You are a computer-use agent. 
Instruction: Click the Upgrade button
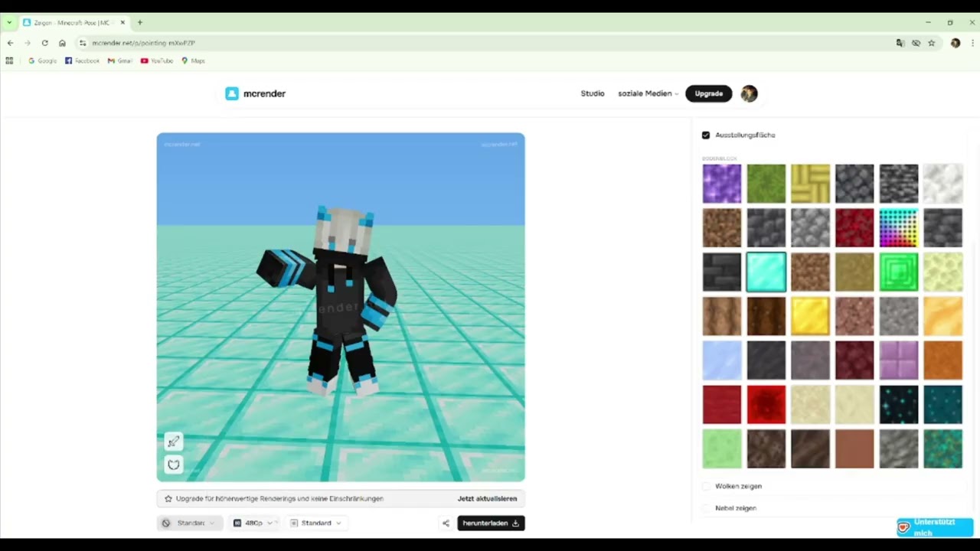tap(708, 93)
